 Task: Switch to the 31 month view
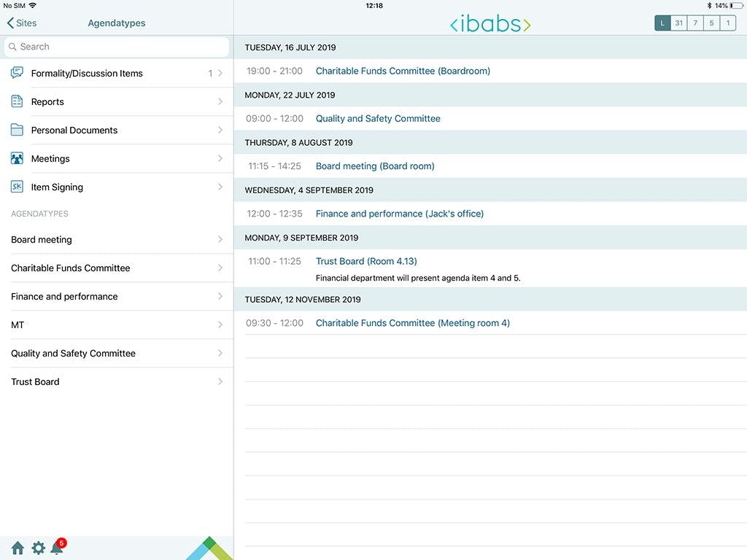tap(679, 23)
